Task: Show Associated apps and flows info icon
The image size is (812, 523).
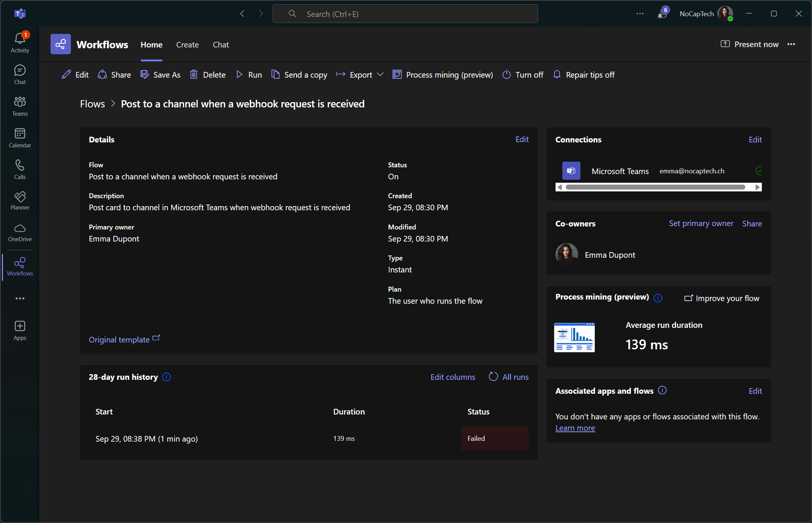Action: (662, 390)
